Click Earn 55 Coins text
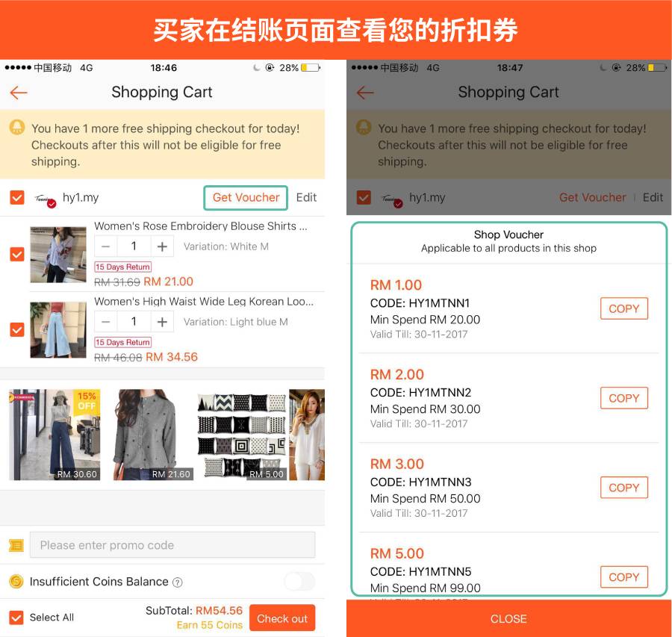672x637 pixels. 210,625
